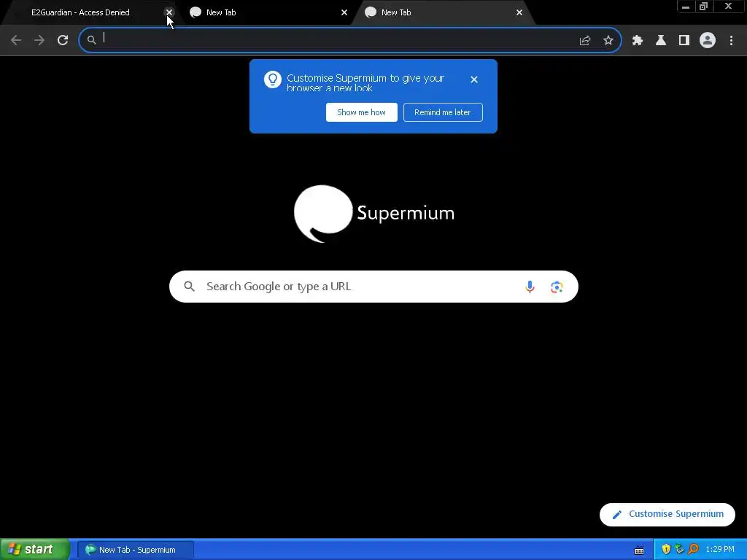
Task: Click Show me how button
Action: pos(361,112)
